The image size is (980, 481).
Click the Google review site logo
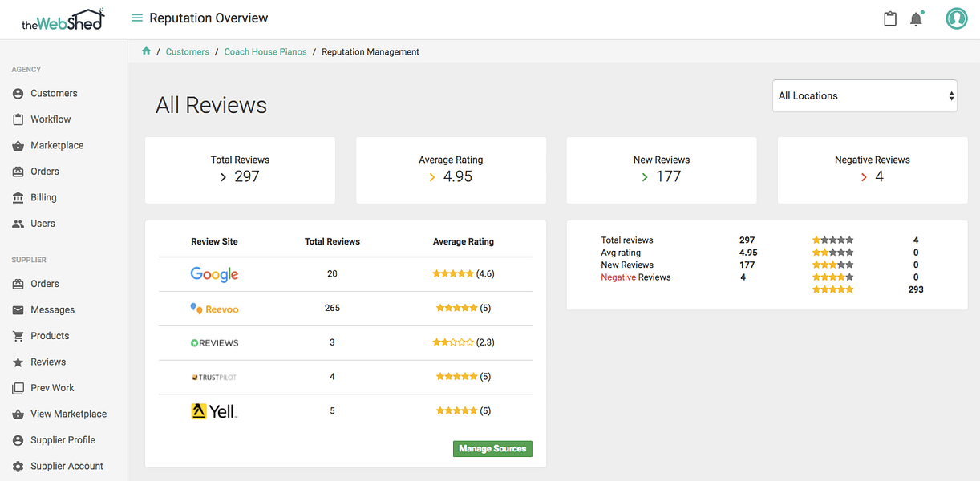pos(214,274)
